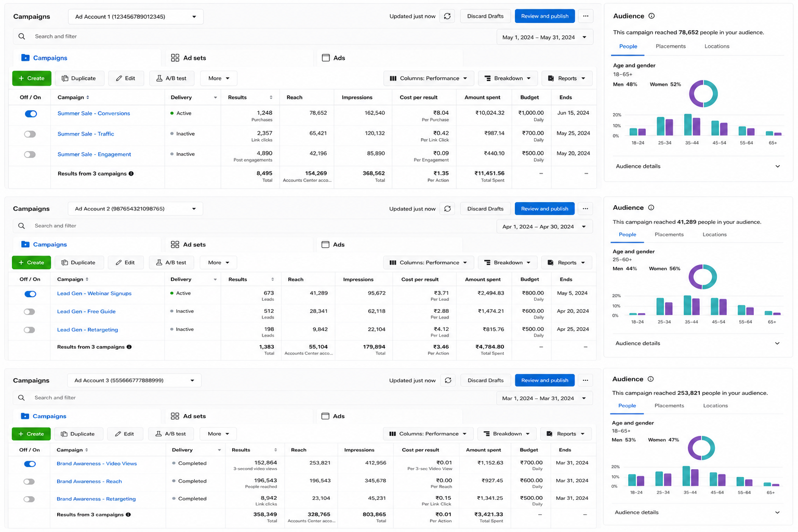The width and height of the screenshot is (798, 532).
Task: Switch to Placements tab in 78,652 audience panel
Action: pos(670,46)
